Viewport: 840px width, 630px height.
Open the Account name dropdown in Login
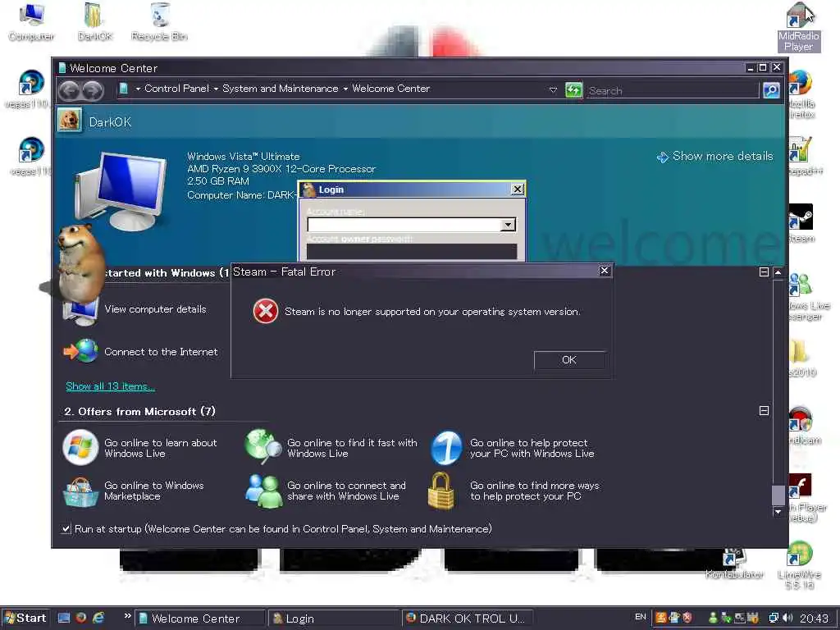coord(507,225)
